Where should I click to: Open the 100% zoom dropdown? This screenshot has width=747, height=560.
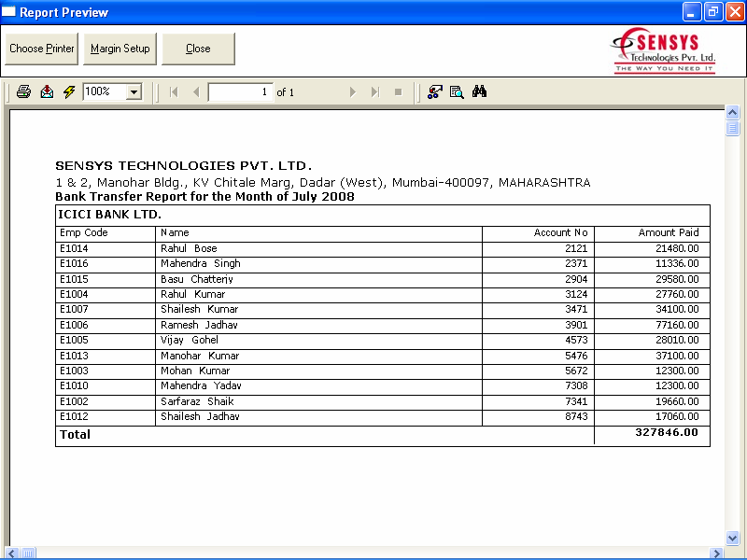click(x=134, y=91)
